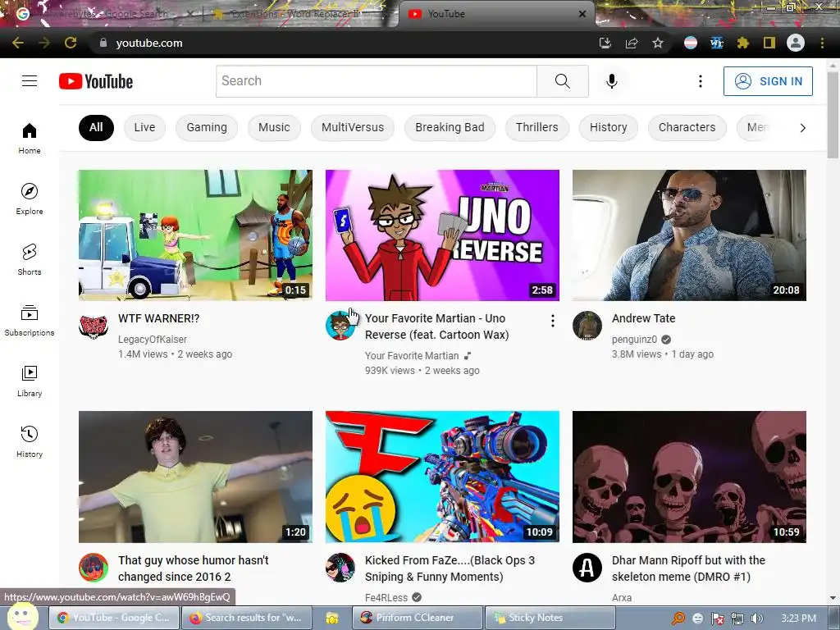Open History in the sidebar
The image size is (840, 630).
30,441
